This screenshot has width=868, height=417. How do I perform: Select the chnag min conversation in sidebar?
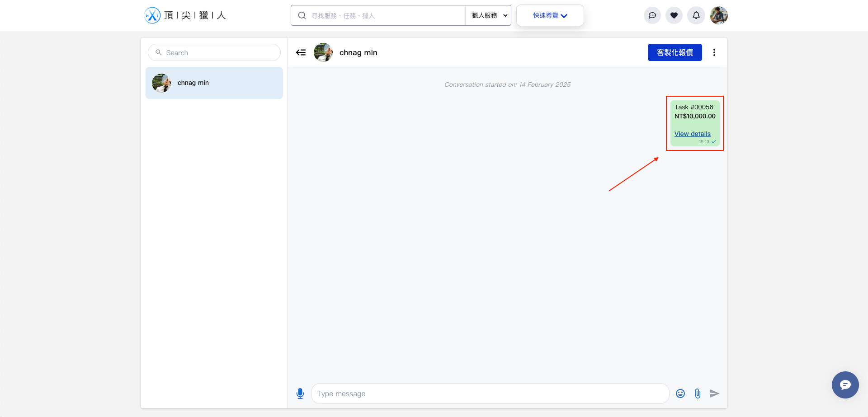214,83
